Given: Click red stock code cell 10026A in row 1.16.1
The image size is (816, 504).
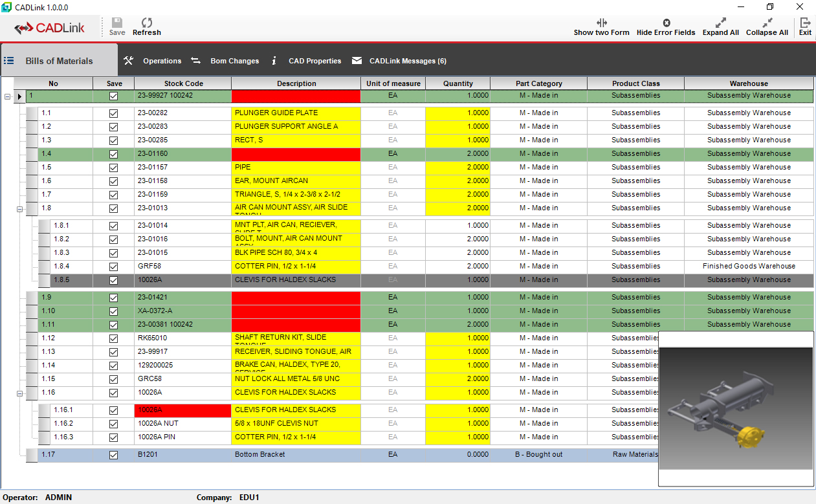Looking at the screenshot, I should tap(183, 410).
